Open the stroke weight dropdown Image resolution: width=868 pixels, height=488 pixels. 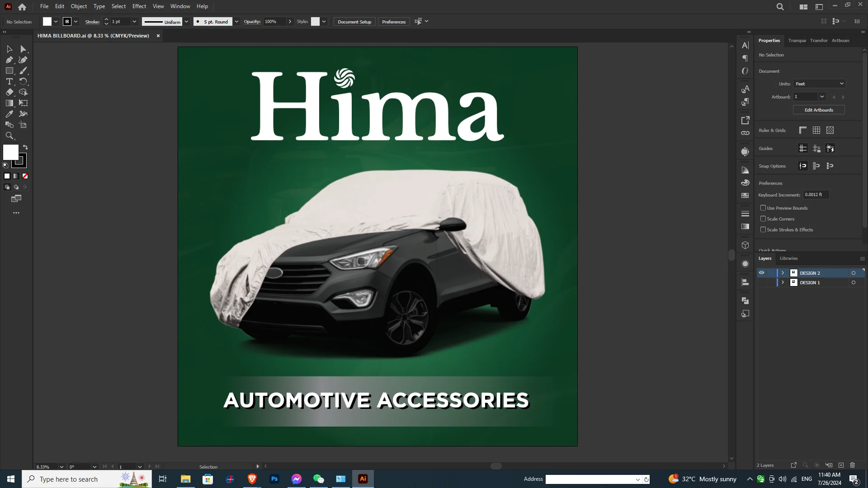(x=134, y=22)
